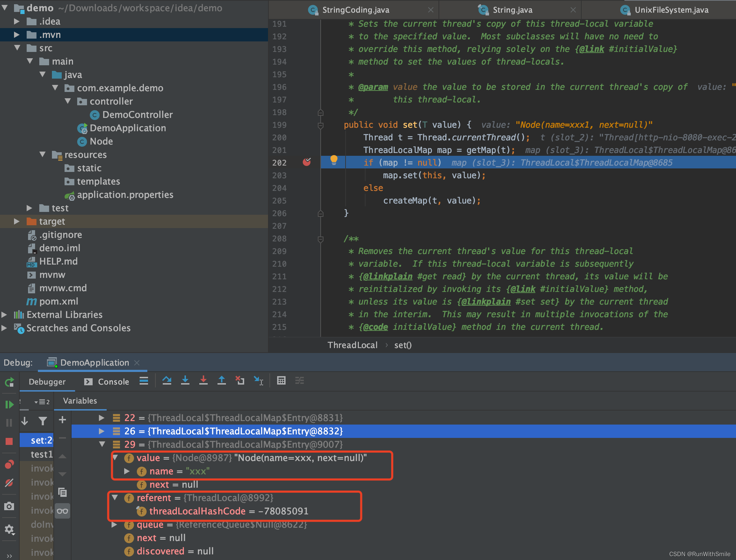The width and height of the screenshot is (736, 560).
Task: Stop the debug session with red square
Action: pos(9,441)
